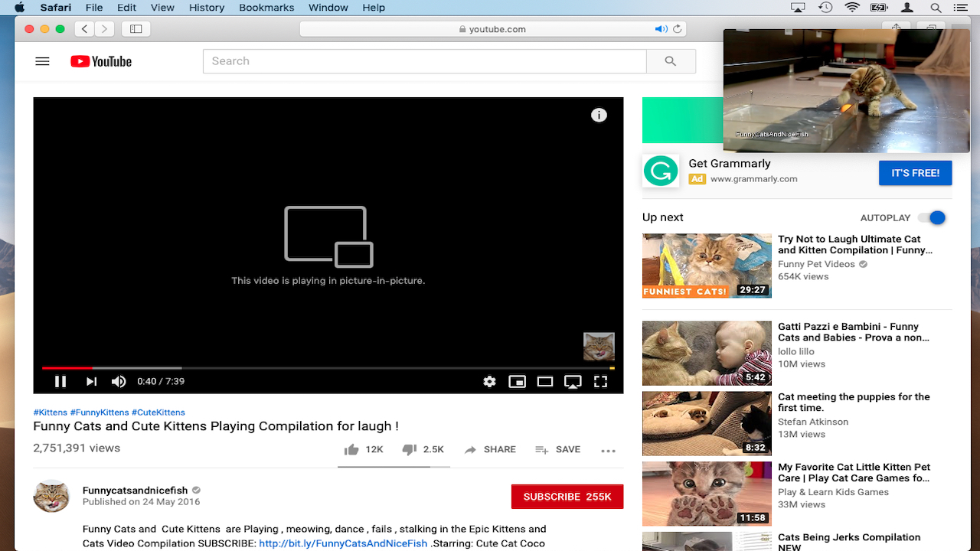The width and height of the screenshot is (980, 551).
Task: Open the Bookmarks menu
Action: click(x=266, y=8)
